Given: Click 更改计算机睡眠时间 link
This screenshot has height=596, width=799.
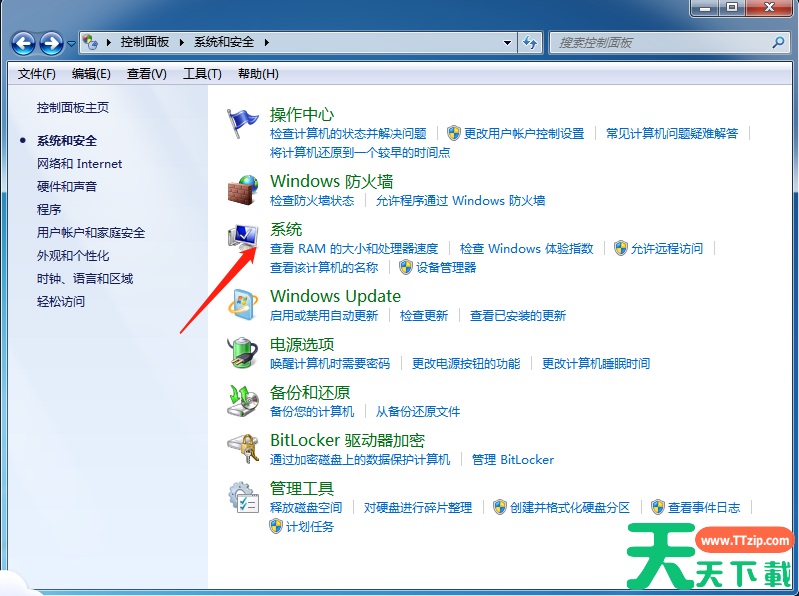Looking at the screenshot, I should (596, 364).
